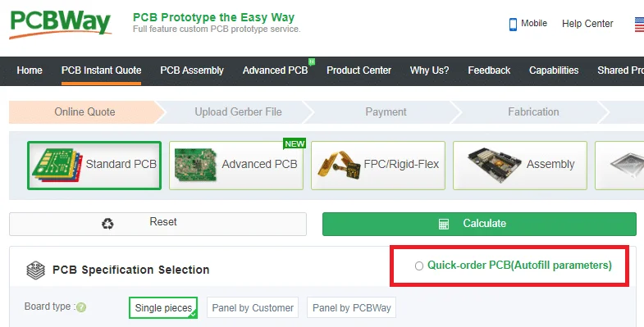Open the Capabilities menu item

[554, 70]
